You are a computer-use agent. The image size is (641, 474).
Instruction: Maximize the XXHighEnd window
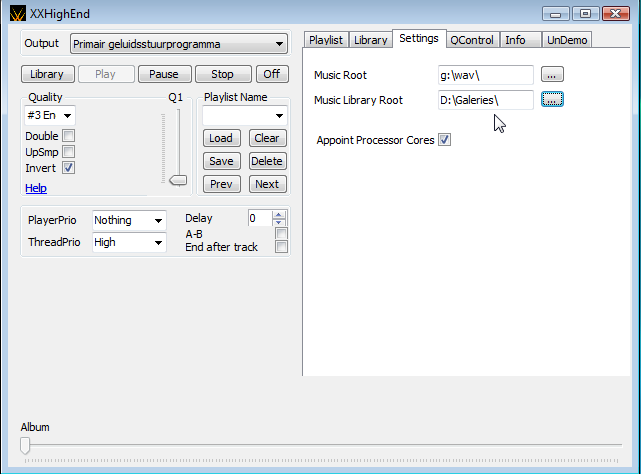tap(585, 14)
